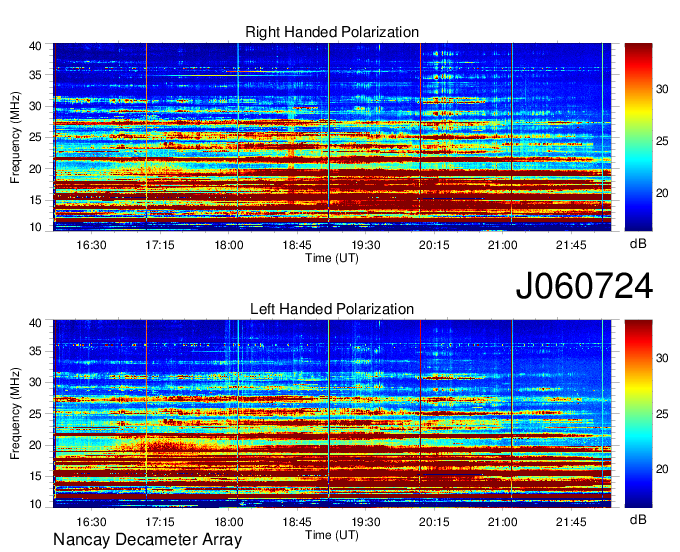680x552 pixels.
Task: Click the 20 MHz tick on the top plot
Action: [x=36, y=169]
